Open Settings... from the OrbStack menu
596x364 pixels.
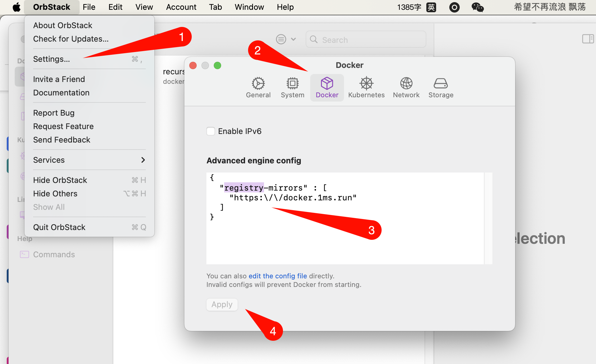[89, 59]
